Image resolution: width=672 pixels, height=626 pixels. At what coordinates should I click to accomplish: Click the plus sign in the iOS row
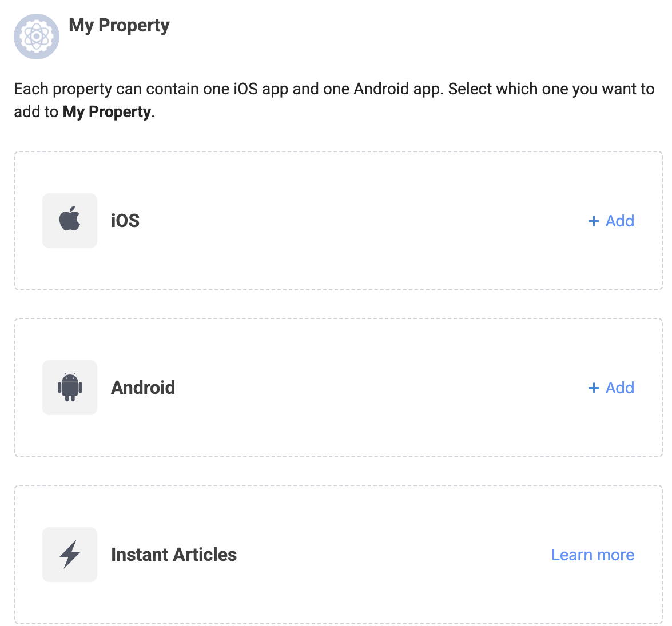click(594, 221)
